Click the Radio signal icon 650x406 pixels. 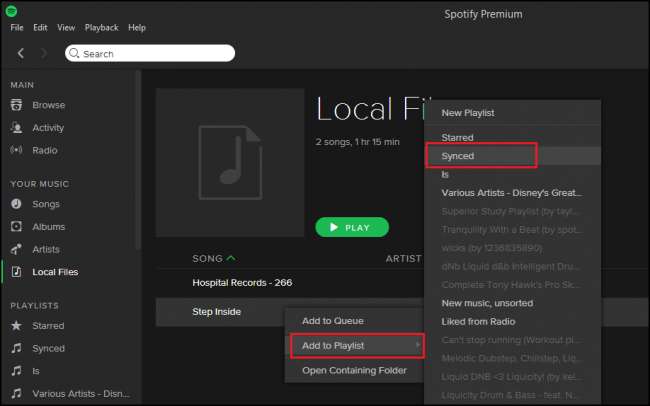(16, 150)
